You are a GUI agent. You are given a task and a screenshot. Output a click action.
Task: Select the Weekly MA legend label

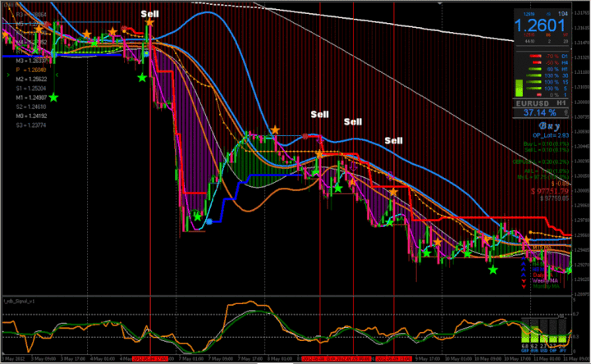pyautogui.click(x=545, y=281)
